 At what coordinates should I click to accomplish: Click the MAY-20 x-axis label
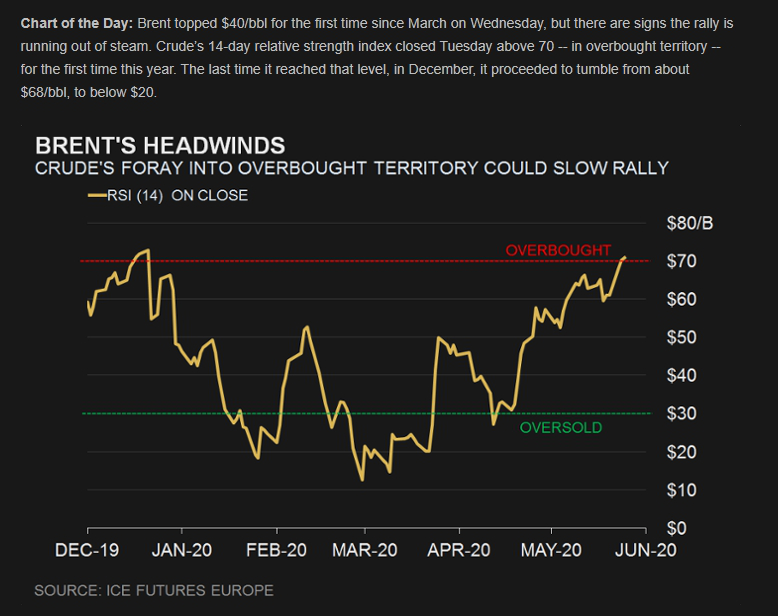551,550
